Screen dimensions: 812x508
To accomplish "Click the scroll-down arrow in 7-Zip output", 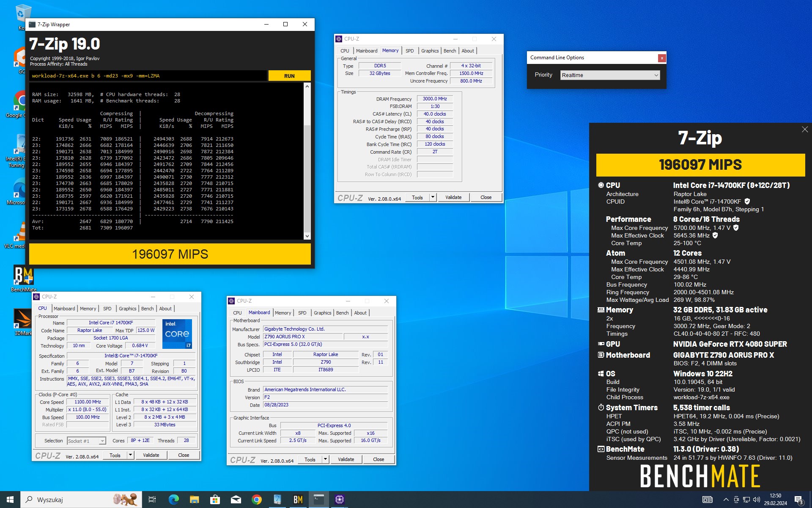I will click(x=307, y=236).
